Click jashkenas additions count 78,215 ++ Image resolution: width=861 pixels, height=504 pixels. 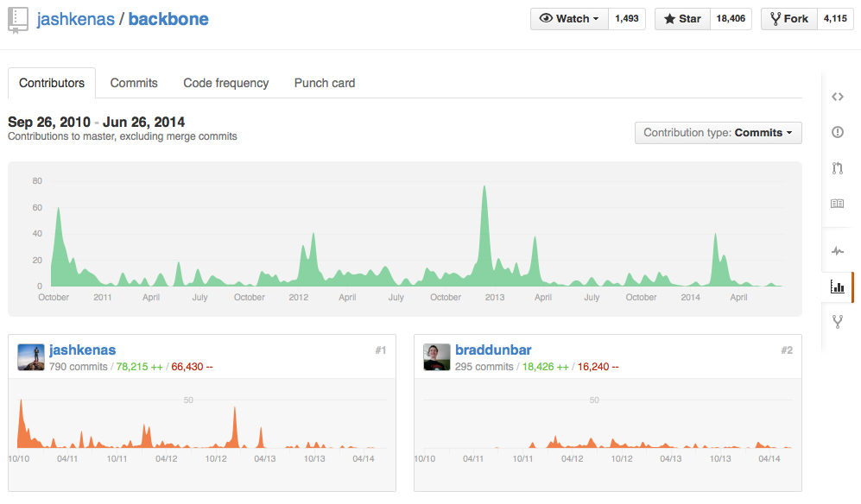pyautogui.click(x=140, y=367)
